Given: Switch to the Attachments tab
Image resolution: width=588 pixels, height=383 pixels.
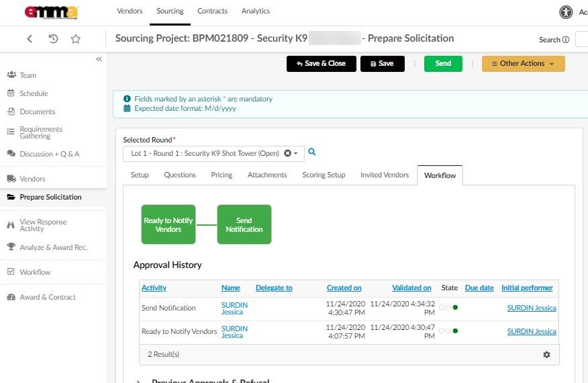Looking at the screenshot, I should [x=267, y=175].
